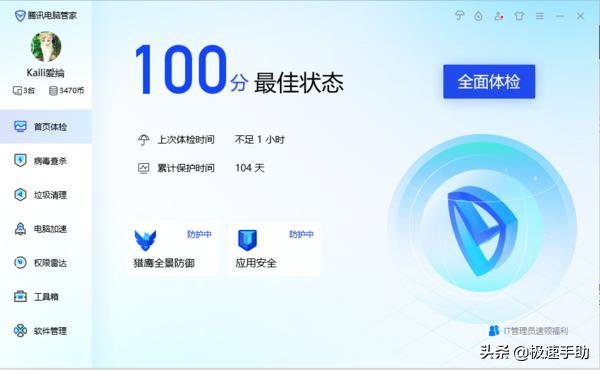Viewport: 600px width, 370px height.
Task: Click the water drop icon in title bar
Action: 478,16
